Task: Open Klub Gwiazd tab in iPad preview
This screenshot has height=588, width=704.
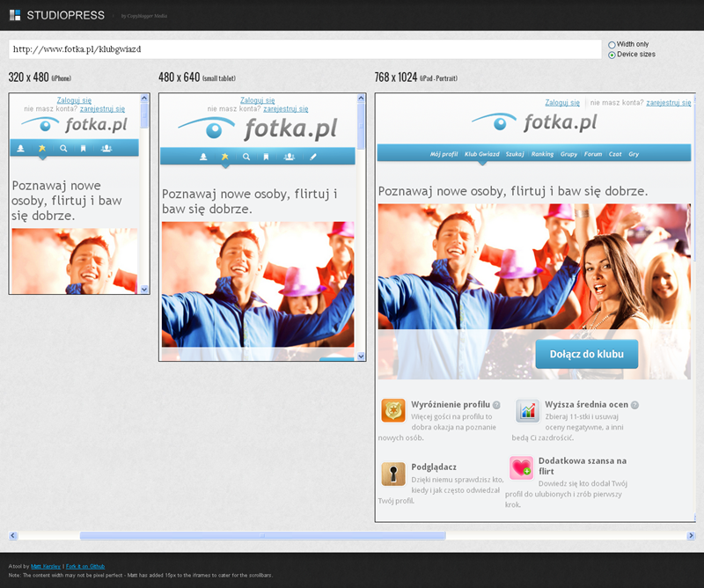Action: [x=481, y=154]
